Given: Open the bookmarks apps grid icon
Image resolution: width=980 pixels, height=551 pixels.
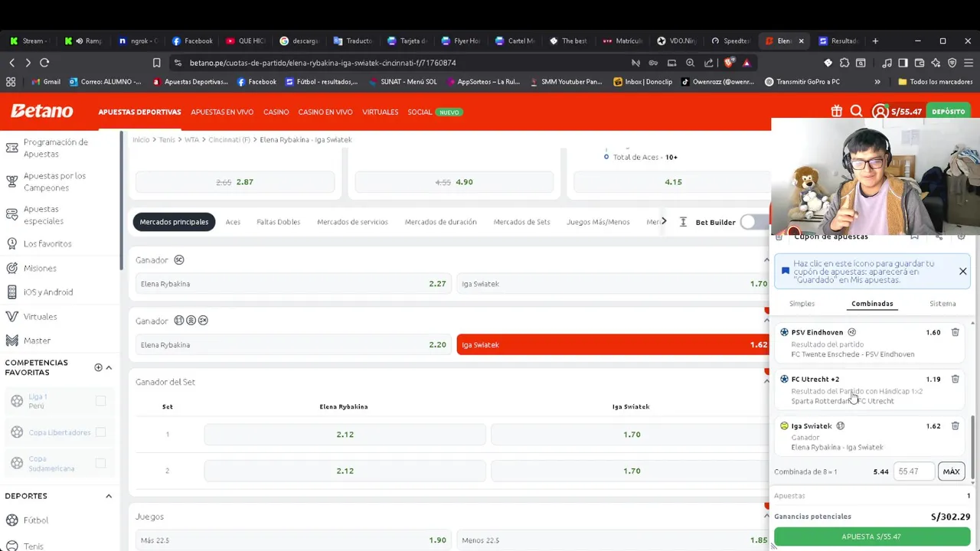Looking at the screenshot, I should click(x=11, y=82).
